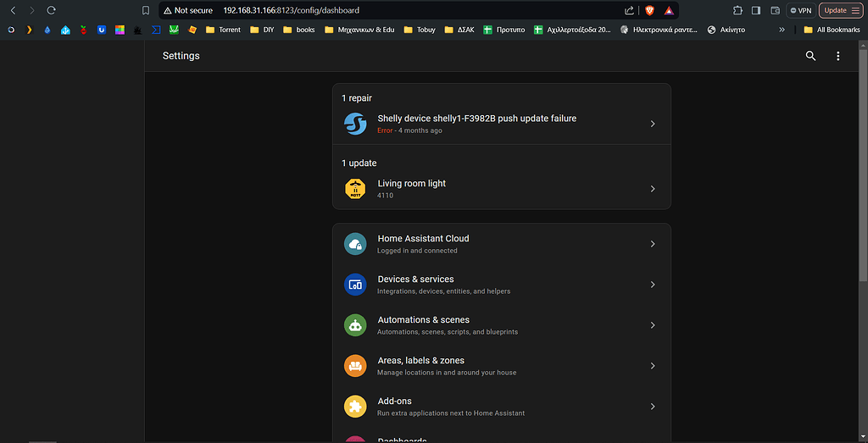Open the All Bookmarks folder
This screenshot has height=443, width=868.
[832, 30]
